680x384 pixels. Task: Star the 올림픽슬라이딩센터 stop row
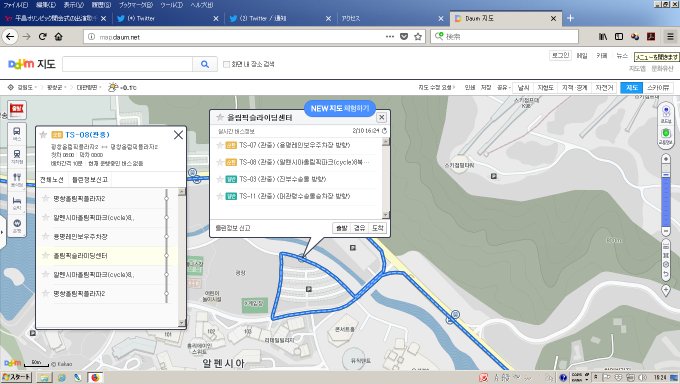coord(45,255)
